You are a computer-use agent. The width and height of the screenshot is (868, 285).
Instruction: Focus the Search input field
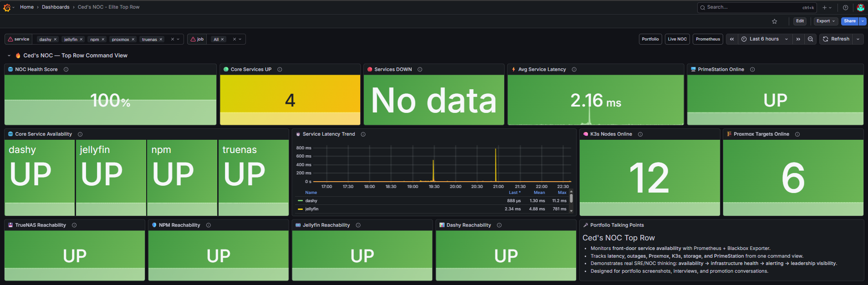(757, 7)
